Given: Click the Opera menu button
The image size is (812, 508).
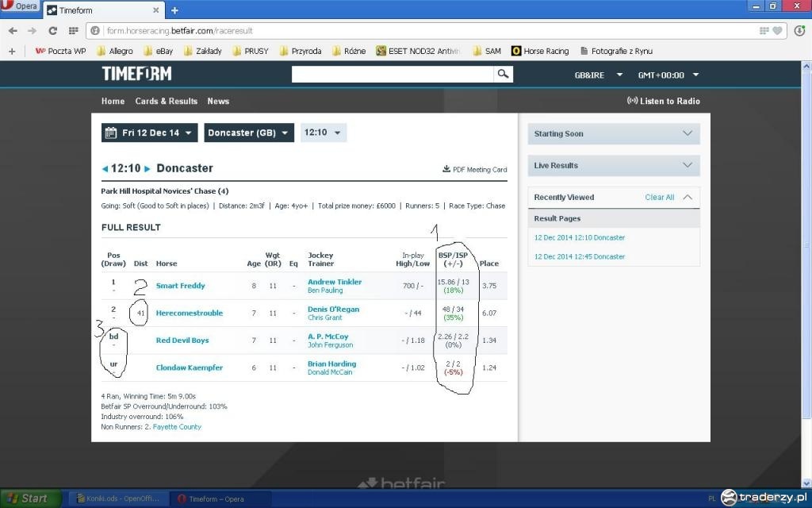Looking at the screenshot, I should (20, 6).
